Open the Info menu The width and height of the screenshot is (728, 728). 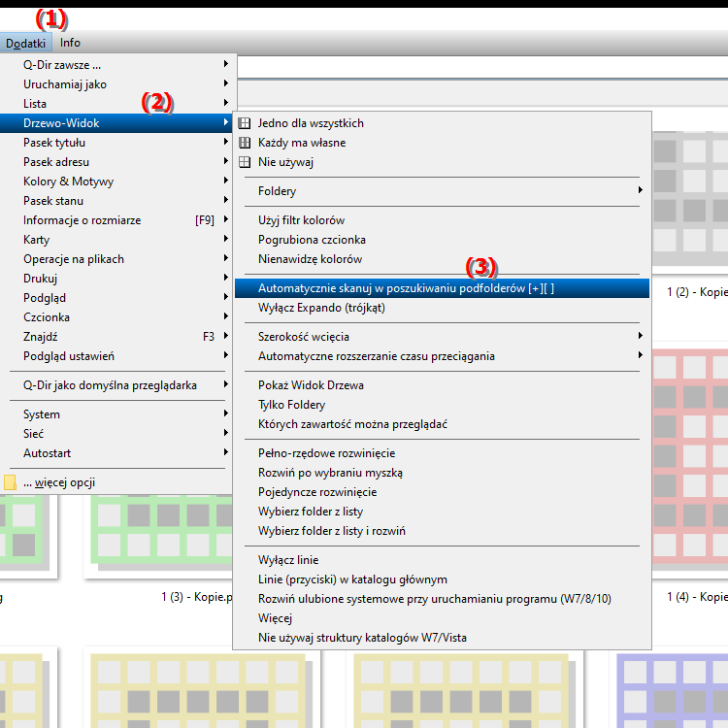tap(70, 43)
